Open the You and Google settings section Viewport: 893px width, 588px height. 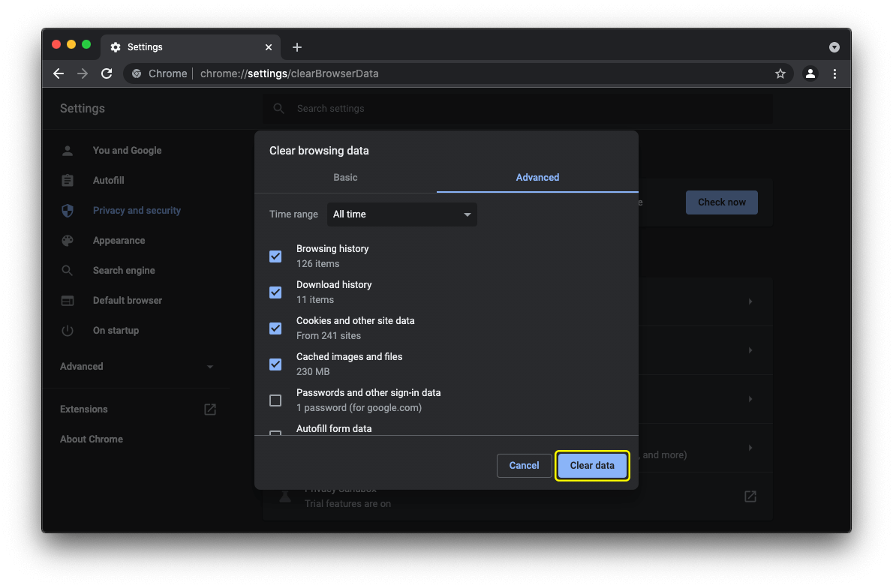[126, 150]
